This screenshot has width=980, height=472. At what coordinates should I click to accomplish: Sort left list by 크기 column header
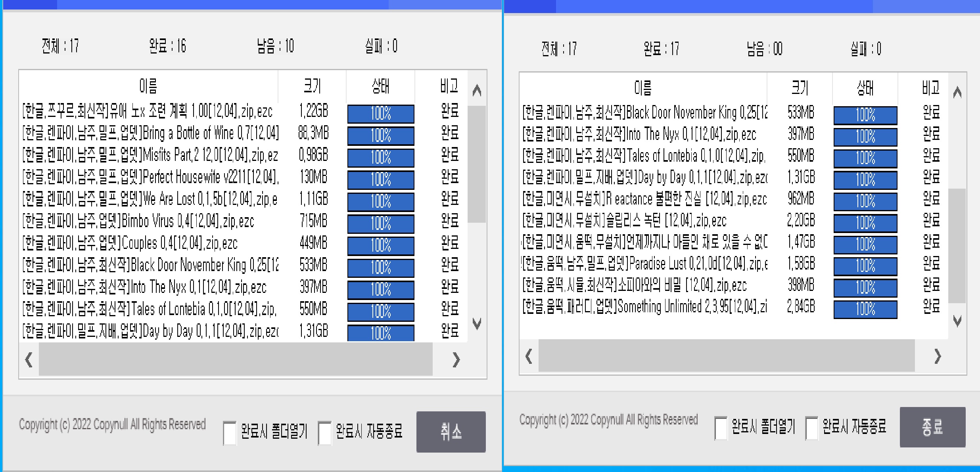(x=312, y=86)
